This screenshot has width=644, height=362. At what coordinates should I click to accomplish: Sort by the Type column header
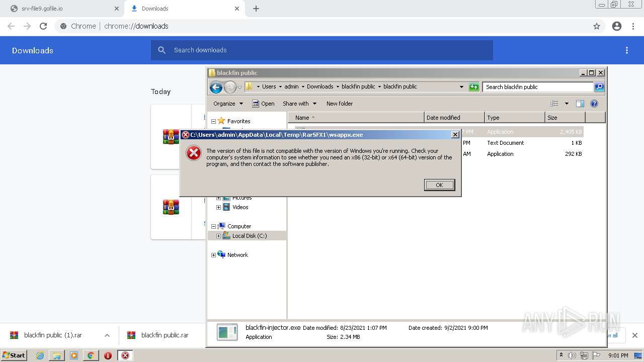(515, 118)
